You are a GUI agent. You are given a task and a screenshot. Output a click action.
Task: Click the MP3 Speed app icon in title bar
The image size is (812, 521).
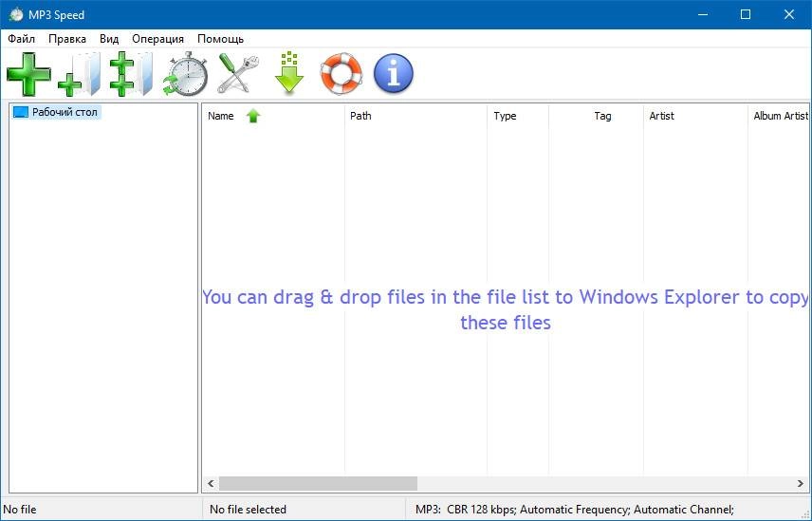coord(16,14)
